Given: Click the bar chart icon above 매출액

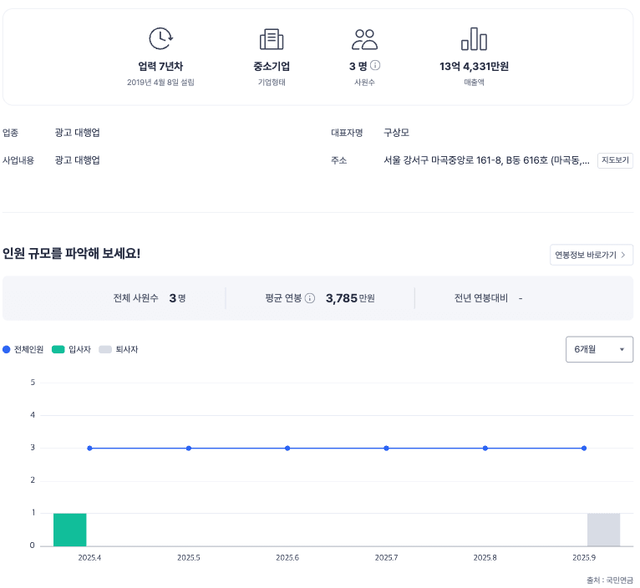Looking at the screenshot, I should click(x=473, y=39).
